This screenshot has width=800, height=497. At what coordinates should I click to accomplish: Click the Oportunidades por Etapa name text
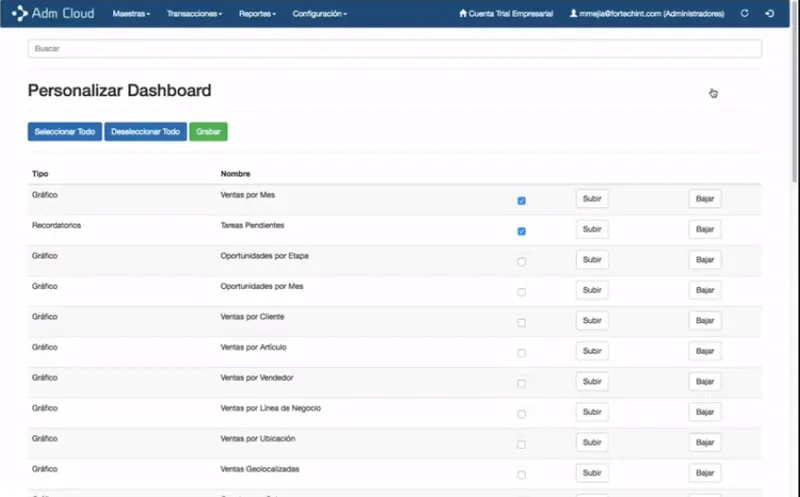(x=264, y=256)
